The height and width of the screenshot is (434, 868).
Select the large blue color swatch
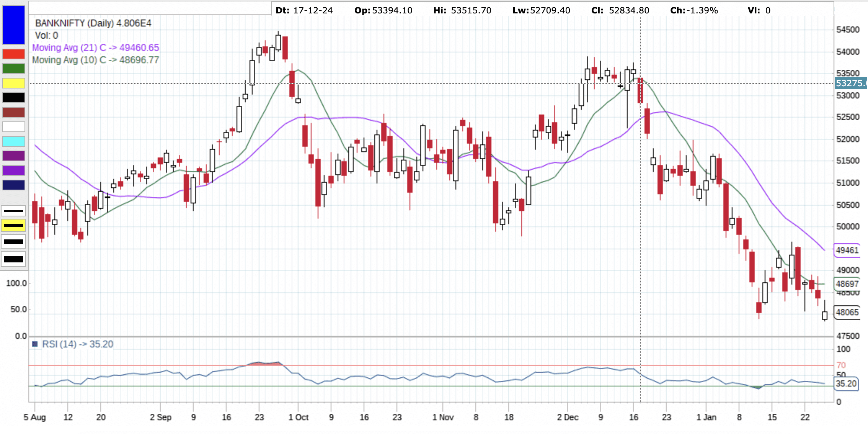14,25
